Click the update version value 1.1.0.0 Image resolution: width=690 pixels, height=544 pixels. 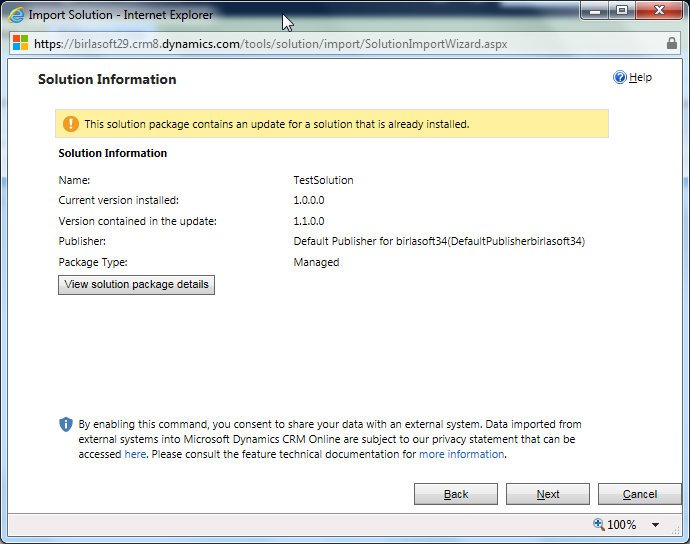pyautogui.click(x=309, y=221)
